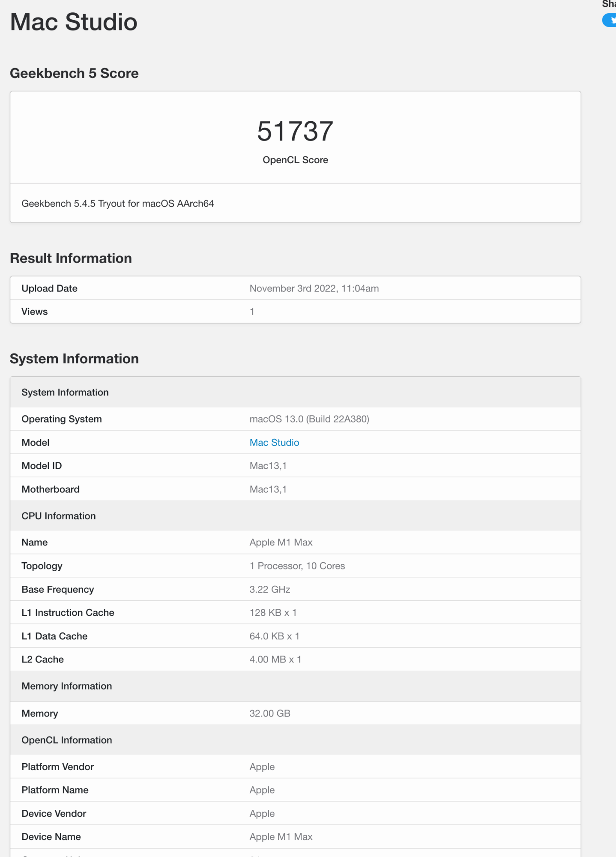Screen dimensions: 616x857
Task: Click 'Apple M1 Max' in CPU Name row
Action: coord(281,542)
